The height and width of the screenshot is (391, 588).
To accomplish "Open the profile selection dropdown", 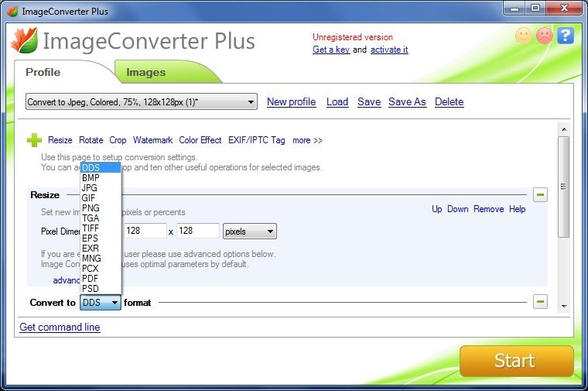I will tap(142, 101).
